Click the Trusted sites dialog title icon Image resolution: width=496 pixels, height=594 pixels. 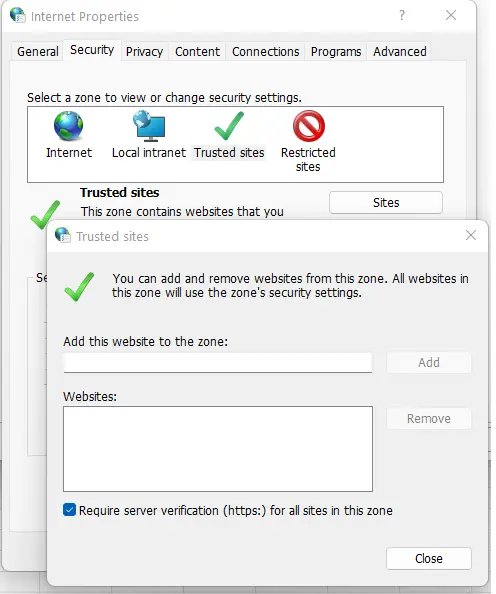coord(63,235)
